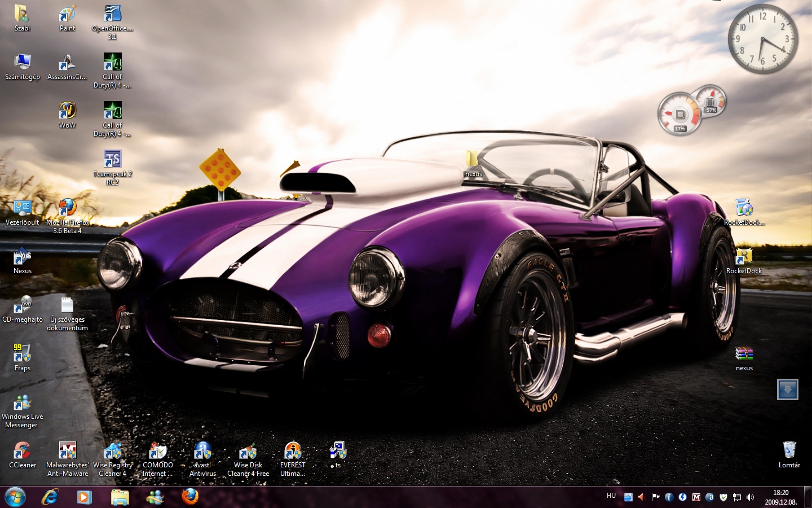Select the CCleaner desktop shortcut
812x508 pixels.
click(22, 455)
